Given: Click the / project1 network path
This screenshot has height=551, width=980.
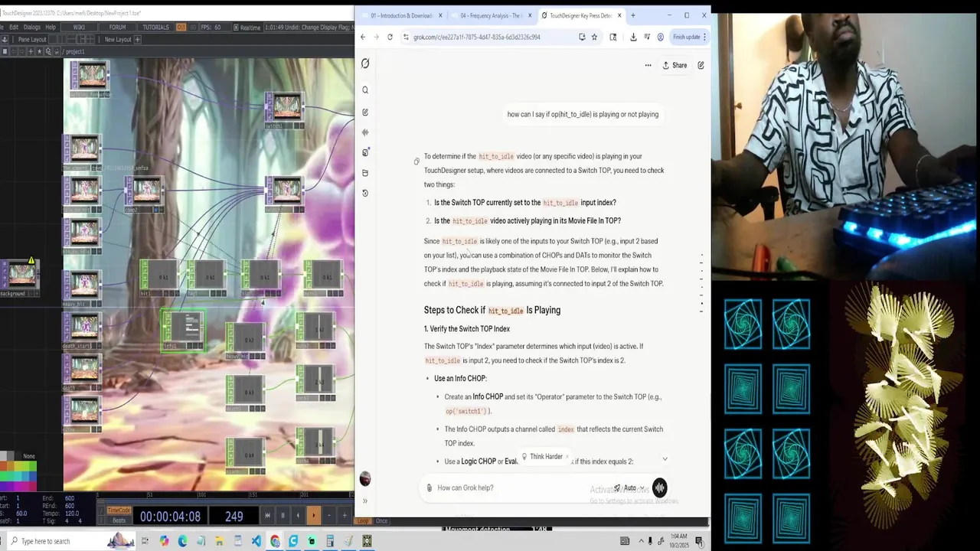Looking at the screenshot, I should pos(74,51).
